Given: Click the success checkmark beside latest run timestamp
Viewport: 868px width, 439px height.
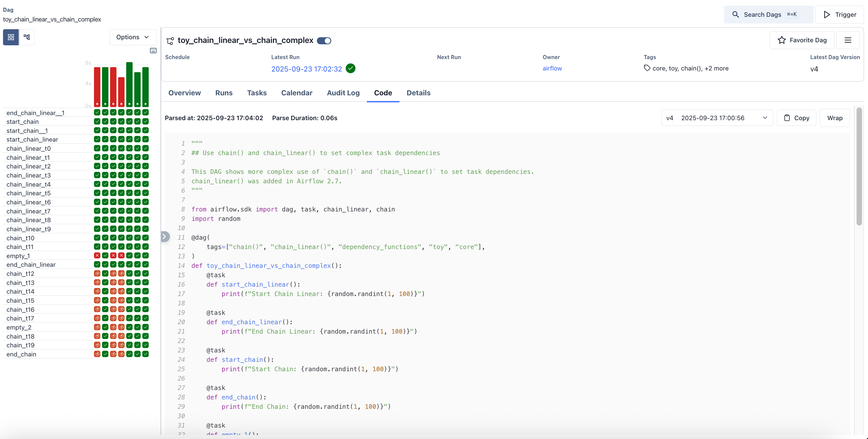Looking at the screenshot, I should click(350, 68).
